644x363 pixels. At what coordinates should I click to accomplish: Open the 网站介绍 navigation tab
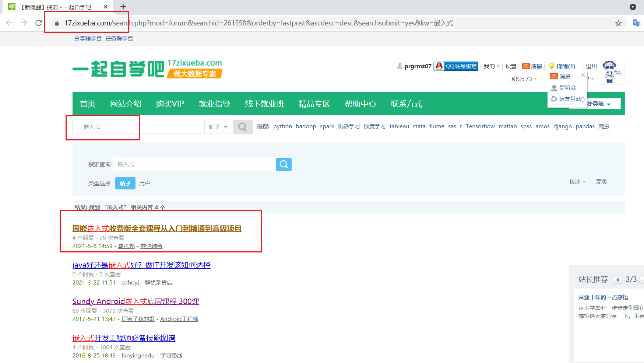pos(126,104)
